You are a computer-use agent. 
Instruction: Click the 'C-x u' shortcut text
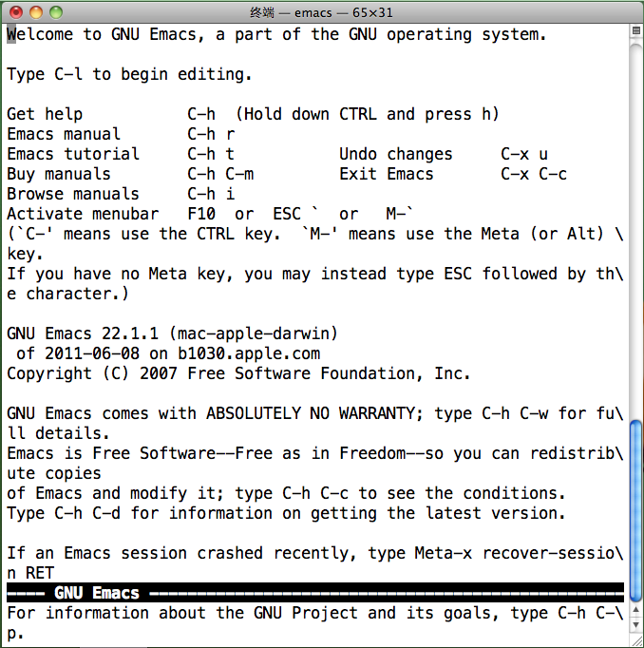[524, 154]
